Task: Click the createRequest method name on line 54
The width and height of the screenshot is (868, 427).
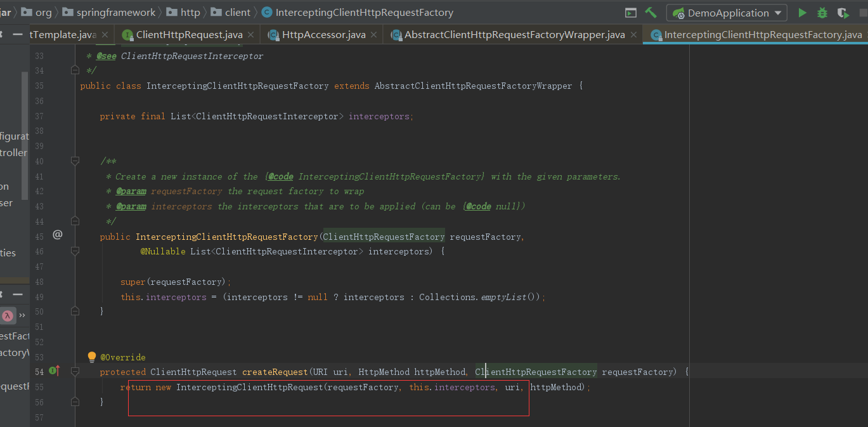Action: (x=275, y=372)
